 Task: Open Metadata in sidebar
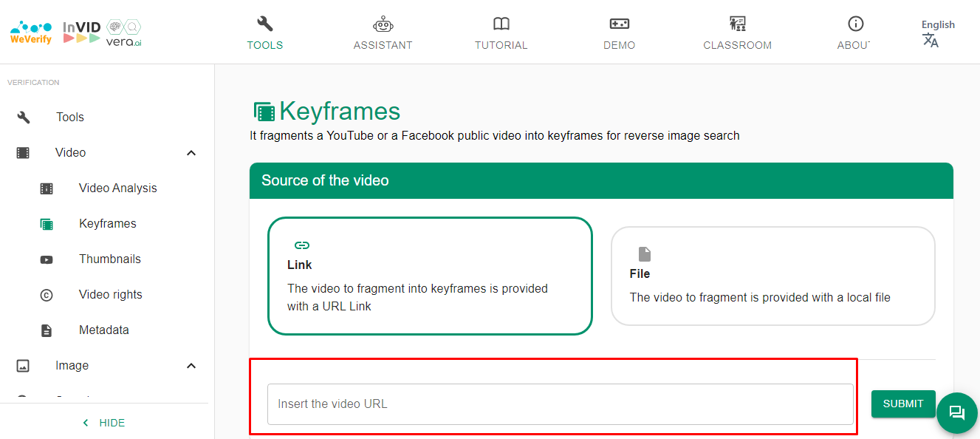coord(104,330)
